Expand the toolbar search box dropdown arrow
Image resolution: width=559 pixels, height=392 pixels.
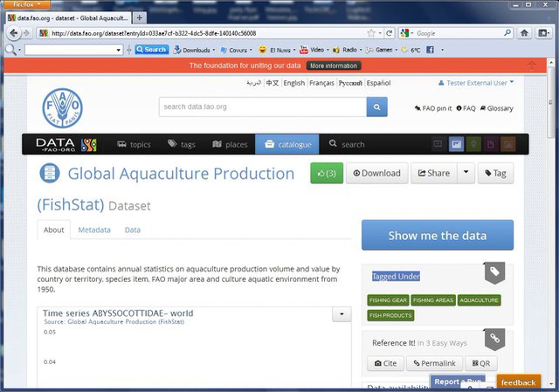point(118,50)
